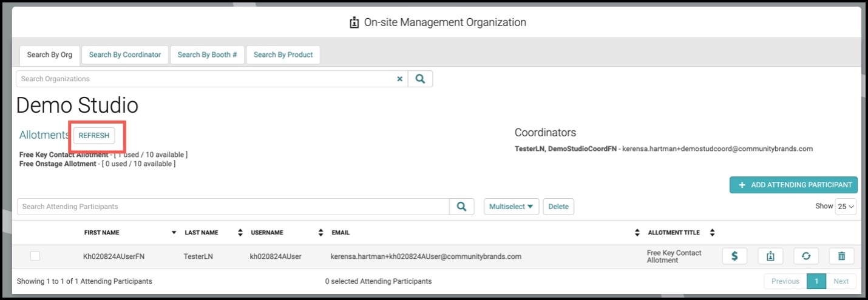Focus the Search Attending Participants field
The width and height of the screenshot is (868, 300).
(233, 207)
